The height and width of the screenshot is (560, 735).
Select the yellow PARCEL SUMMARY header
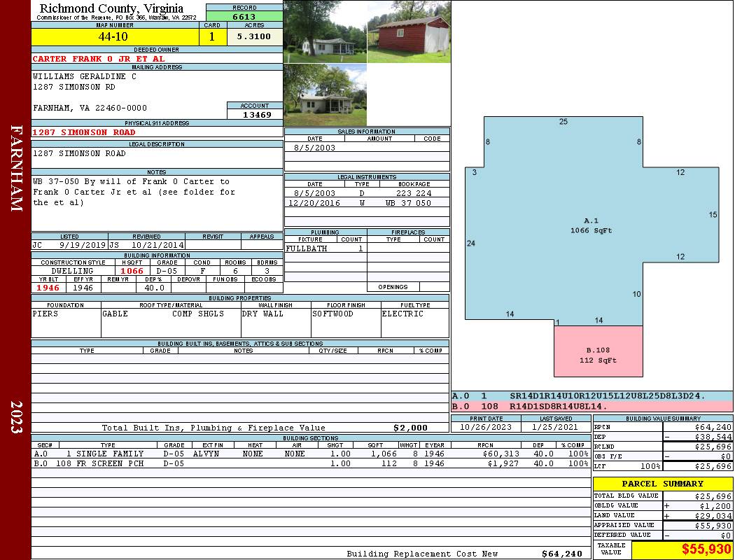click(x=662, y=484)
